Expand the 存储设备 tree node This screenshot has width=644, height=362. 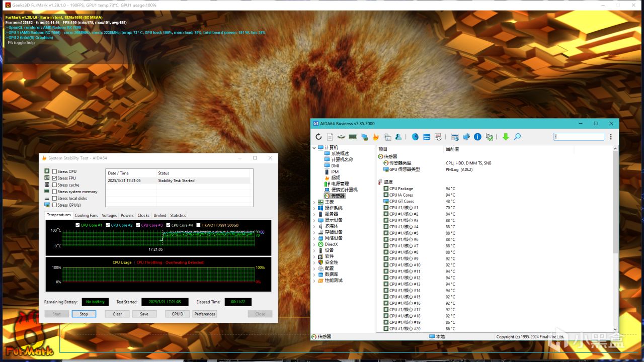coord(314,232)
